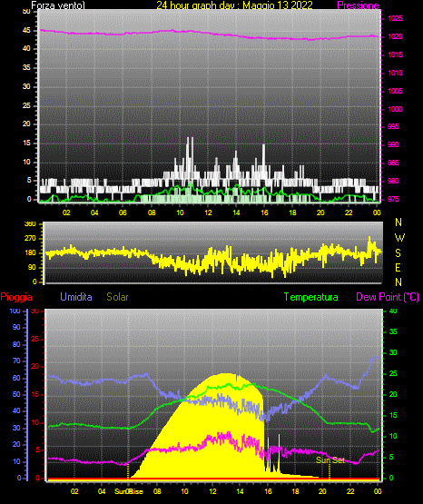Image resolution: width=423 pixels, height=504 pixels.
Task: Click the red 'Pioggia' legend label
Action: 16,297
